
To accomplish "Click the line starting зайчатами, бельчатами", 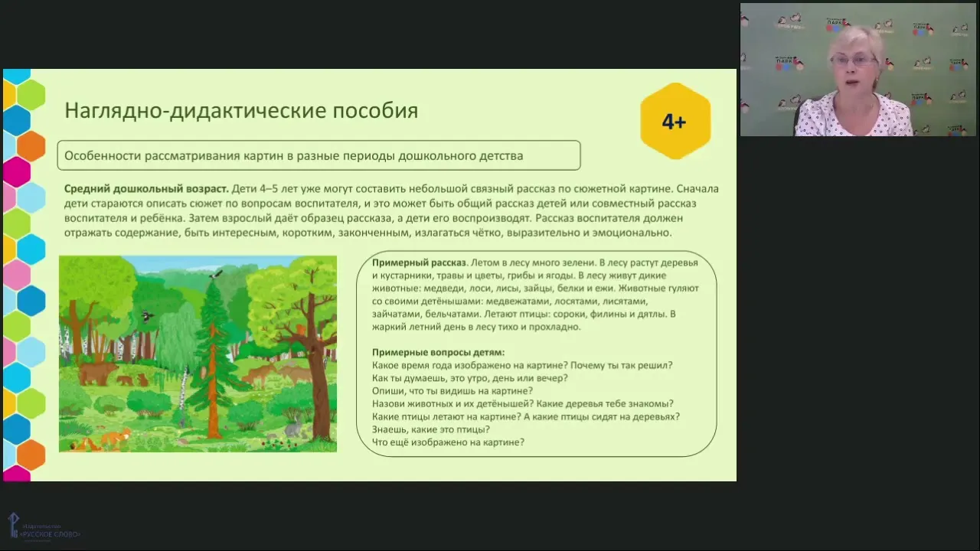I will [524, 314].
